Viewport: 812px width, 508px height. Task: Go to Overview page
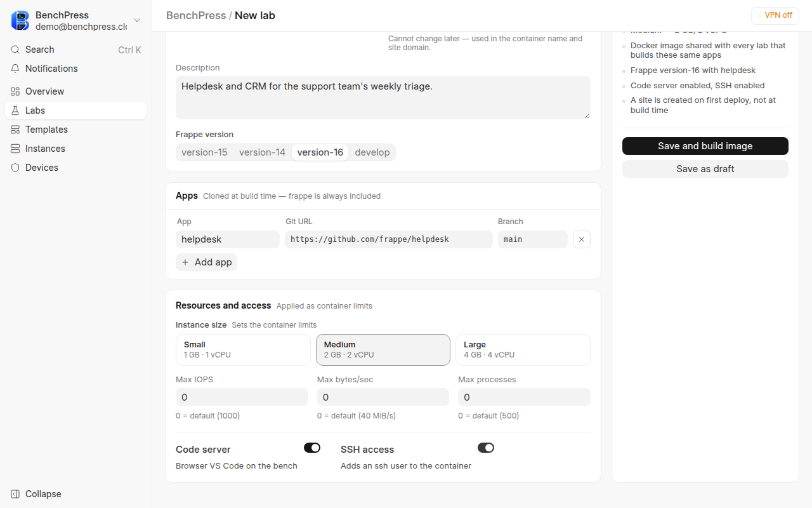coord(75,91)
